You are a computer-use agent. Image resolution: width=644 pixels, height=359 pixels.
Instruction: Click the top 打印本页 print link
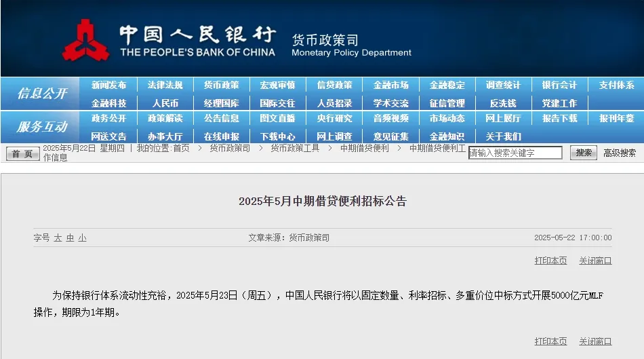550,261
